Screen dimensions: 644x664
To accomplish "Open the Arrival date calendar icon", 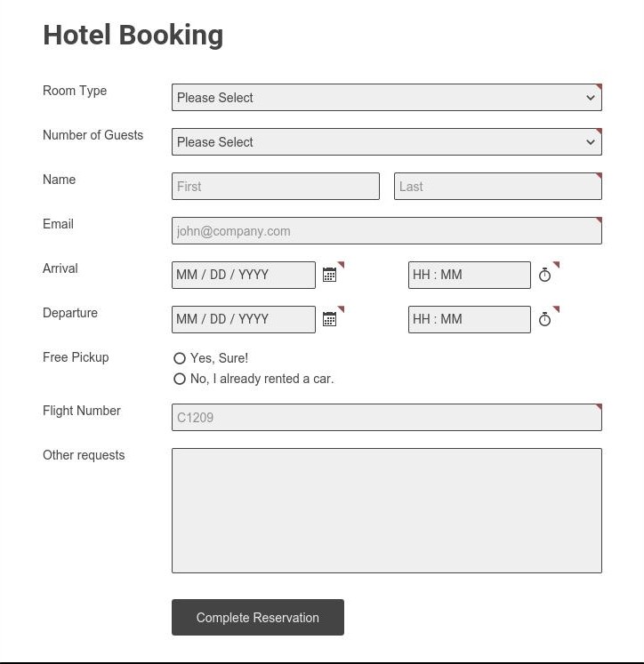I will click(x=329, y=275).
